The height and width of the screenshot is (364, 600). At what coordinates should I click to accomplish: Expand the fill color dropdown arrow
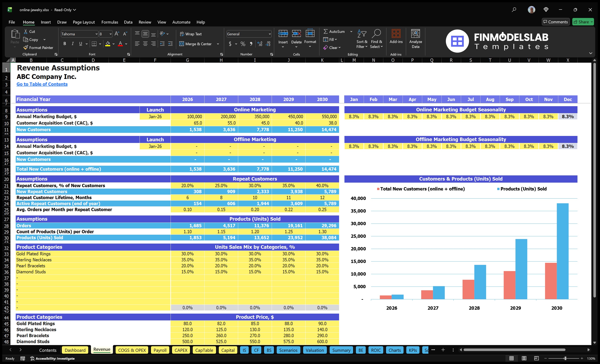click(114, 44)
